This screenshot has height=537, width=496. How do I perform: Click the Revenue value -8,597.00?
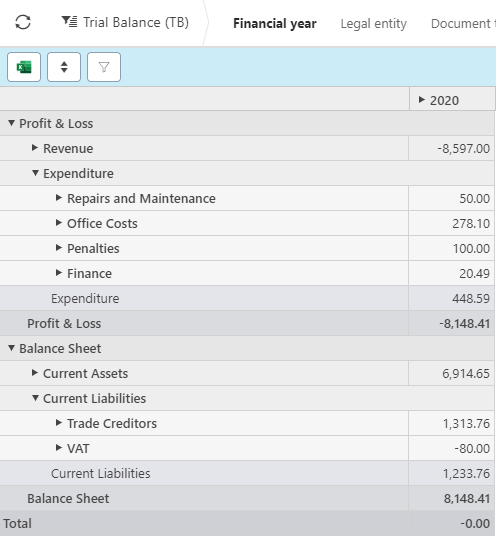click(463, 149)
